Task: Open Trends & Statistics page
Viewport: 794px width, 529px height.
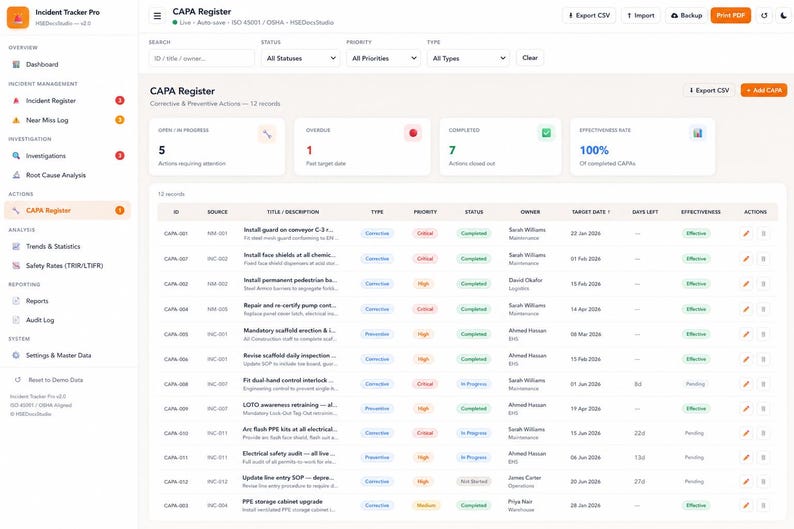Action: pos(67,247)
